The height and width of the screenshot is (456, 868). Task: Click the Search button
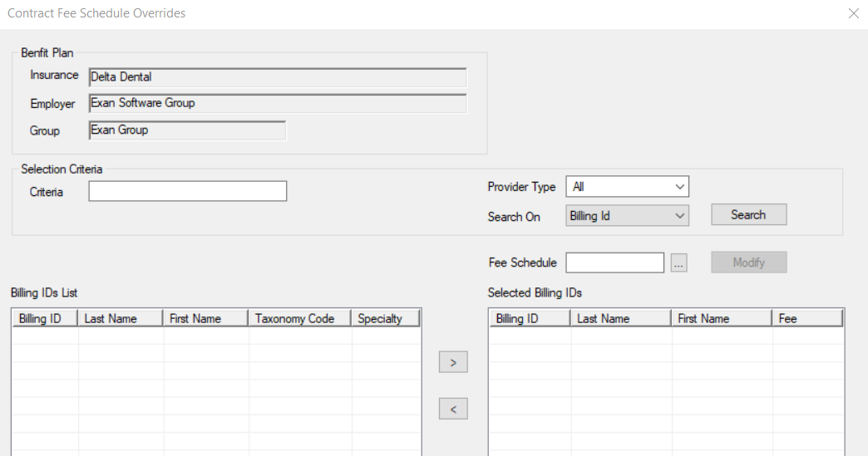coord(748,215)
